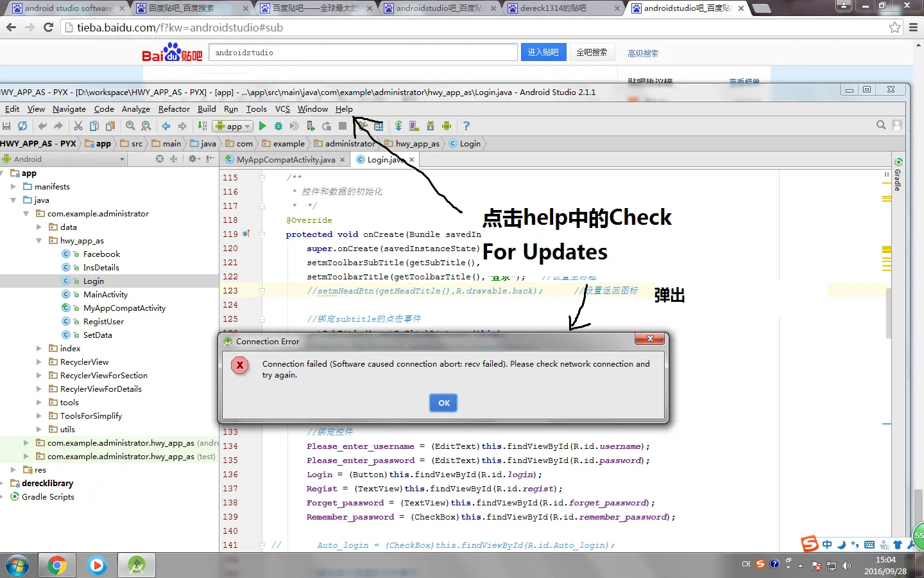Click Scroll from Source target icon
The image size is (924, 578).
(160, 159)
